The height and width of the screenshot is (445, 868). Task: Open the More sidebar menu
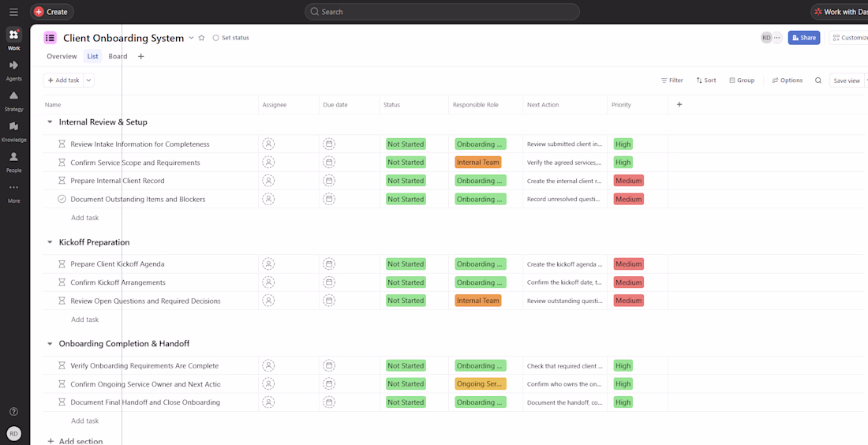14,192
